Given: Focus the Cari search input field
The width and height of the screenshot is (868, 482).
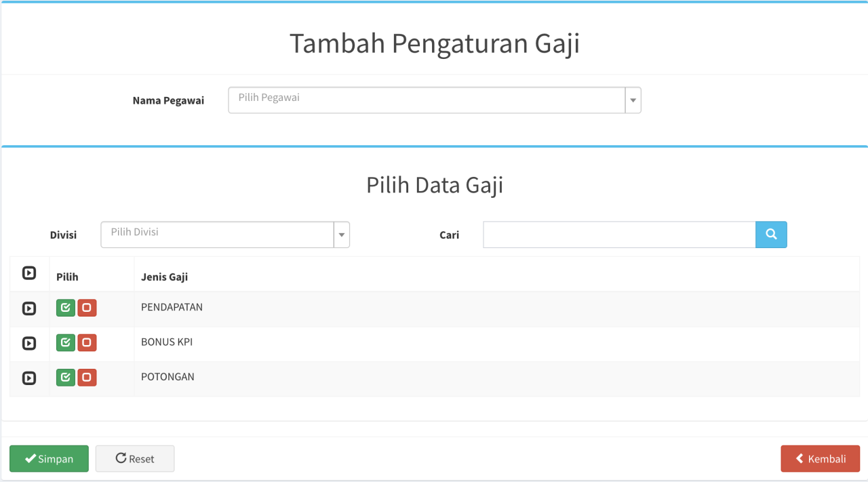Looking at the screenshot, I should (618, 235).
